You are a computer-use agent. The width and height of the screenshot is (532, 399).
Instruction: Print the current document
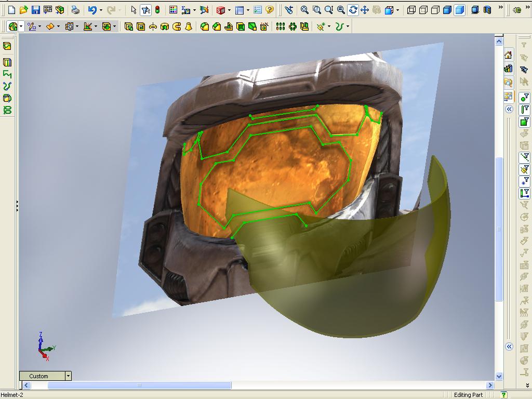(x=75, y=10)
